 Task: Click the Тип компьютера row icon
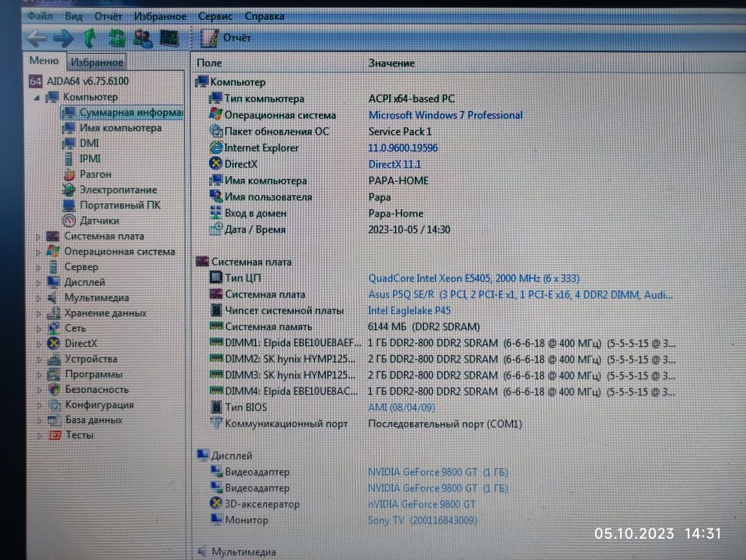[x=216, y=98]
